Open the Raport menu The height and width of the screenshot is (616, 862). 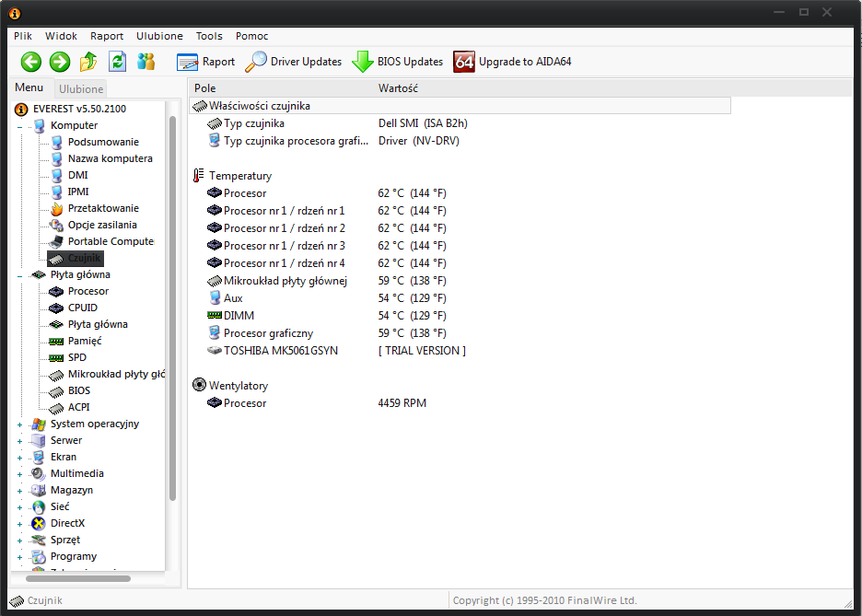tap(107, 36)
